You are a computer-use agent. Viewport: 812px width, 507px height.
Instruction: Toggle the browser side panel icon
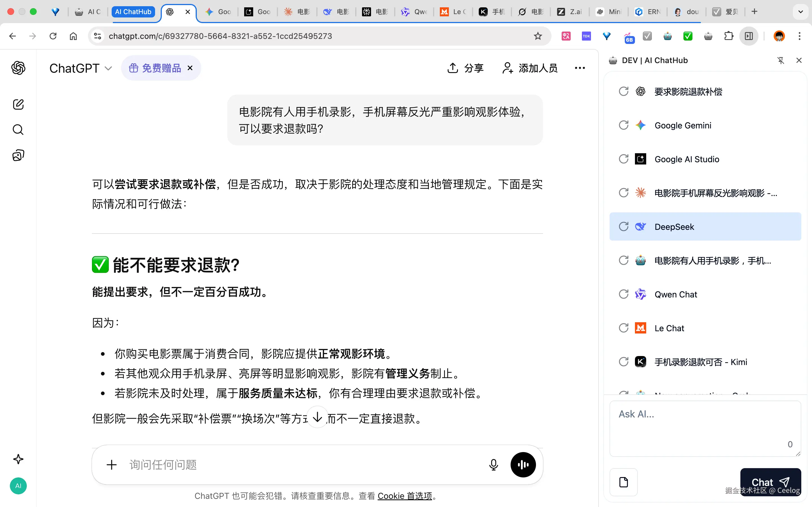tap(749, 36)
